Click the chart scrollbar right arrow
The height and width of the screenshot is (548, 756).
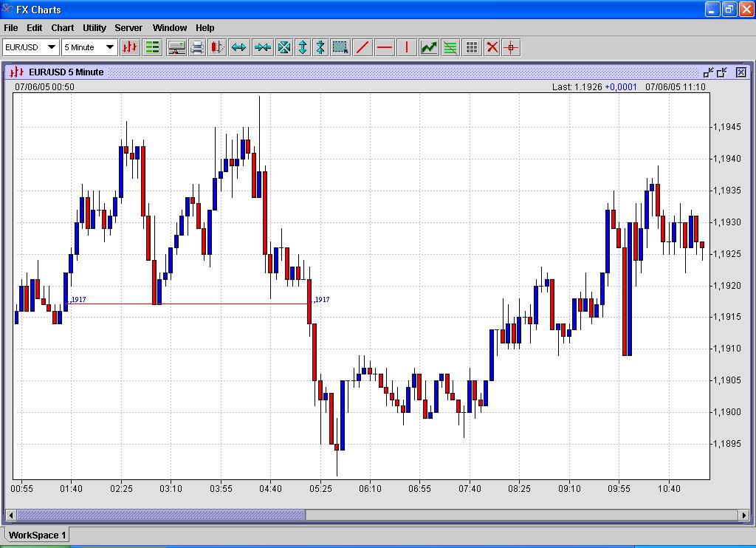(744, 516)
